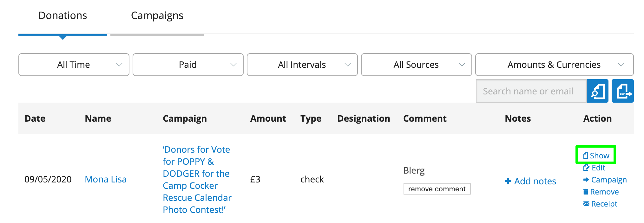Expand the Paid status dropdown
This screenshot has width=644, height=223.
point(188,65)
